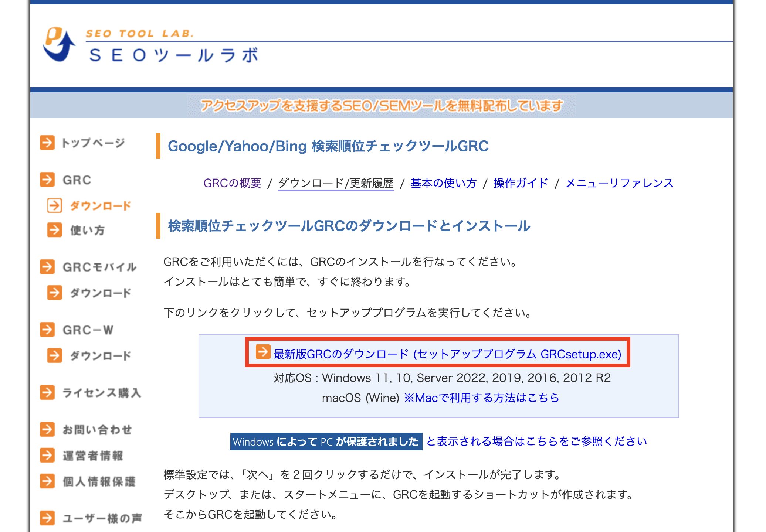
Task: Click the orange arrow icon before 最新版GRCのダウンロード
Action: [263, 352]
